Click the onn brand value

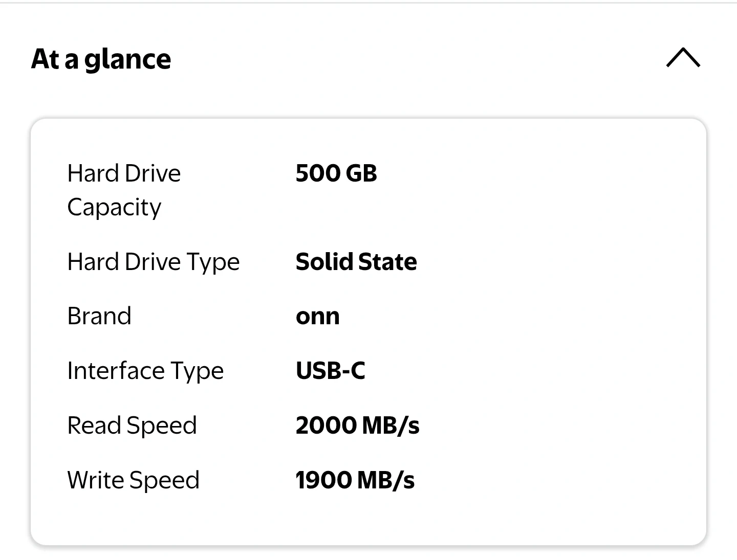[317, 317]
